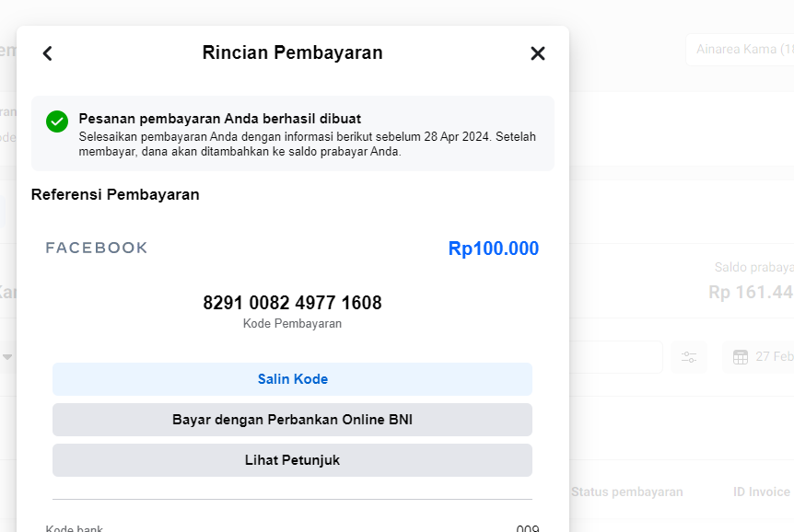Select Bayar dengan Perbankan Online BNI
The width and height of the screenshot is (794, 532).
[x=292, y=420]
